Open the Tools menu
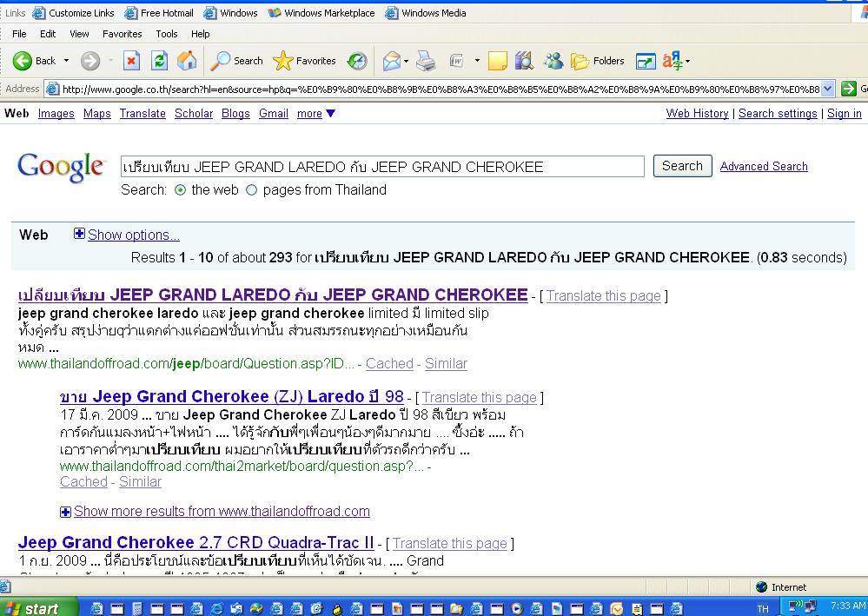Viewport: 868px width, 616px height. [x=167, y=34]
